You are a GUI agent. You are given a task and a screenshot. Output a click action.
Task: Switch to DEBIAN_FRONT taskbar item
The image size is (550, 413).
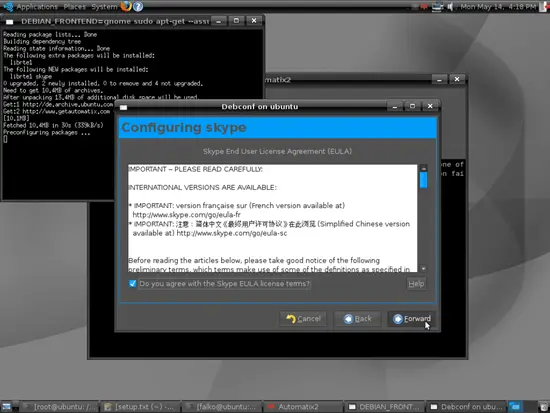[x=385, y=407]
